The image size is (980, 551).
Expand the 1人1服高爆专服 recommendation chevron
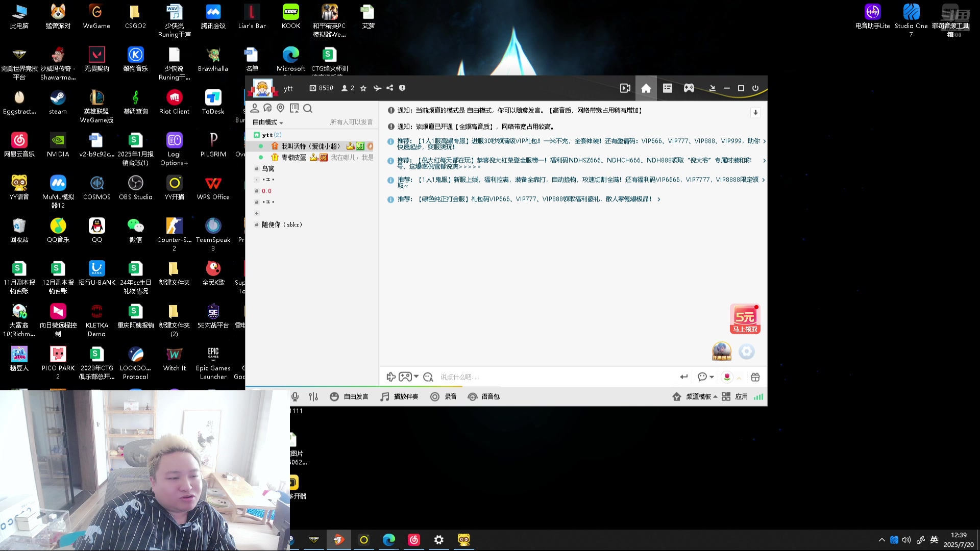[764, 141]
